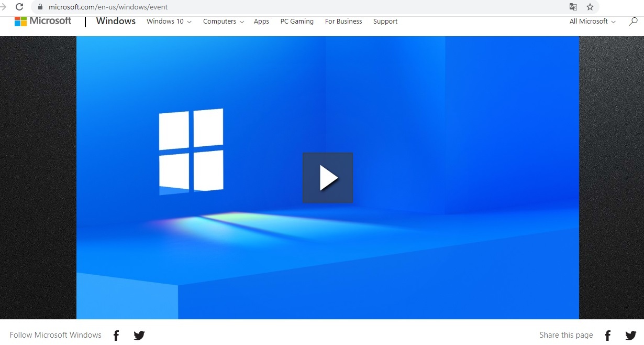Click the search magnifier icon
The height and width of the screenshot is (345, 644).
634,21
